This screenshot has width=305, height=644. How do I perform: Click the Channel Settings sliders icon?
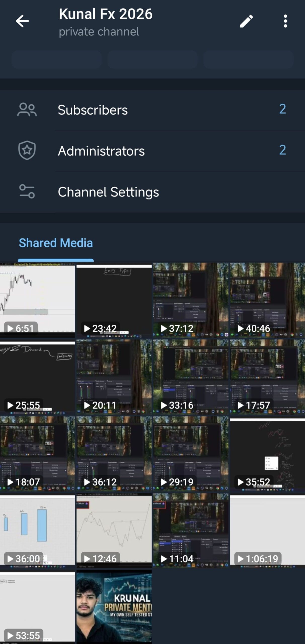tap(27, 191)
